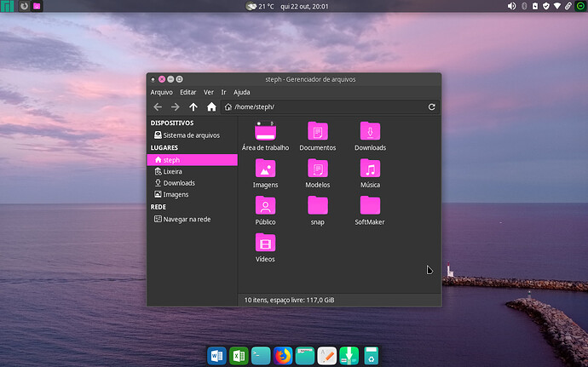Screen dimensions: 588x367
Task: Open the Word icon in the dock
Action: click(x=216, y=355)
